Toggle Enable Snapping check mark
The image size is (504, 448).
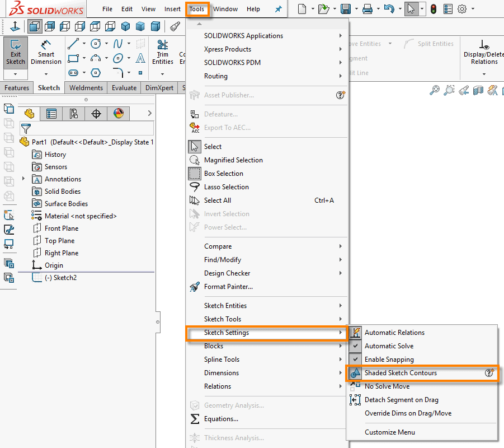[x=356, y=359]
